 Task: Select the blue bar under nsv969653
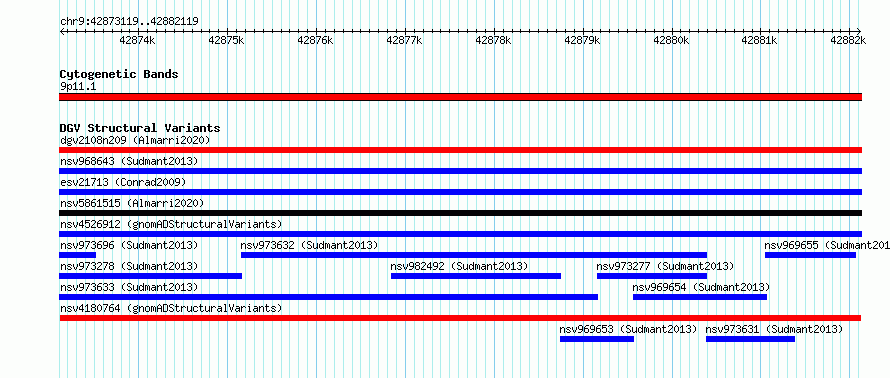pos(597,339)
